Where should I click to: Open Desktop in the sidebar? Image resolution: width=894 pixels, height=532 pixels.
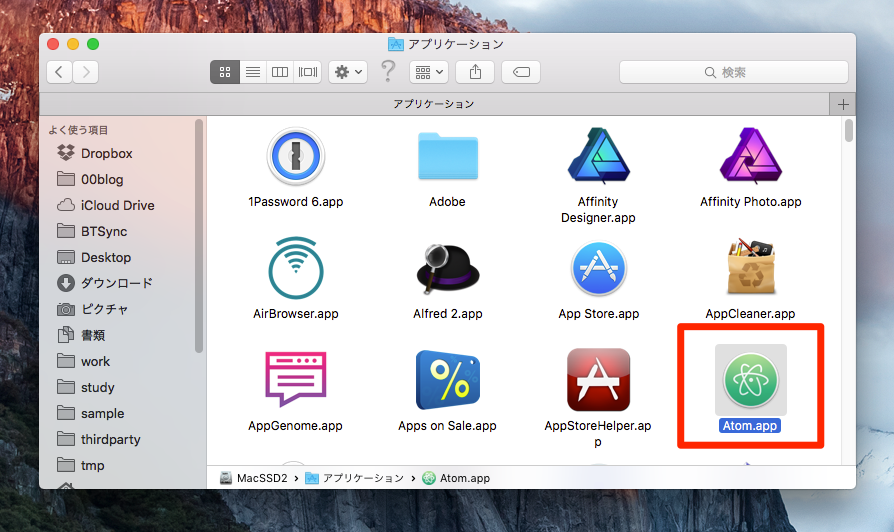click(95, 257)
